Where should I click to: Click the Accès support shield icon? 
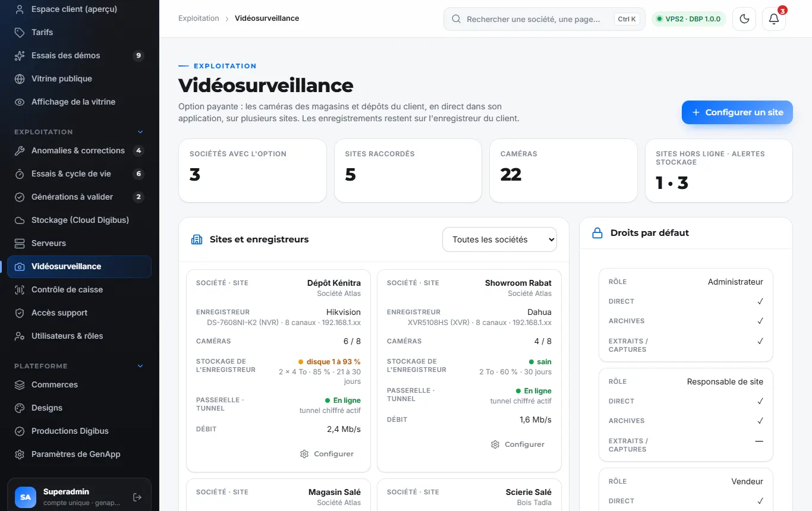coord(20,313)
